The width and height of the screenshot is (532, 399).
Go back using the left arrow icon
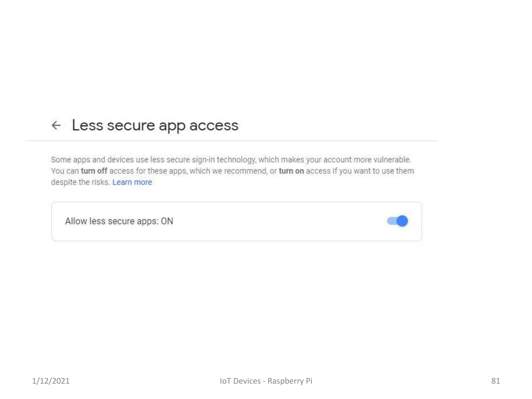pos(56,125)
